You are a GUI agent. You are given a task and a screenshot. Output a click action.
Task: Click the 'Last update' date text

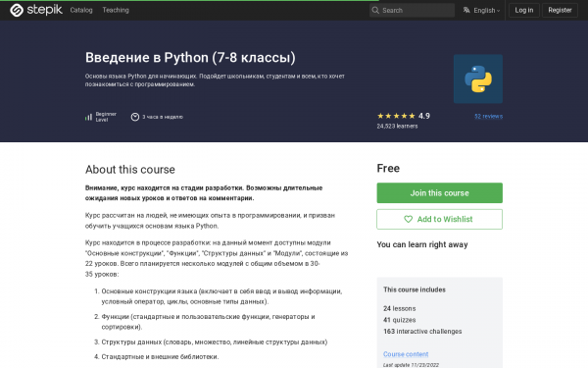[x=411, y=365]
